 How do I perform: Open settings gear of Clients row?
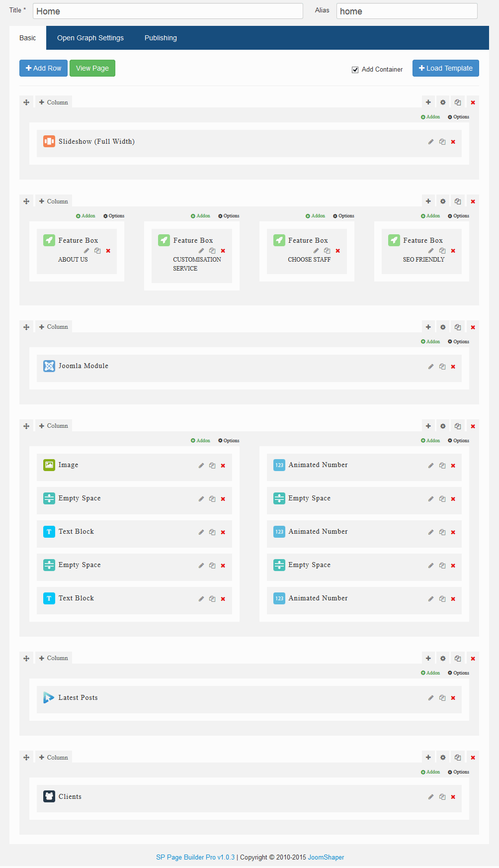click(x=443, y=758)
